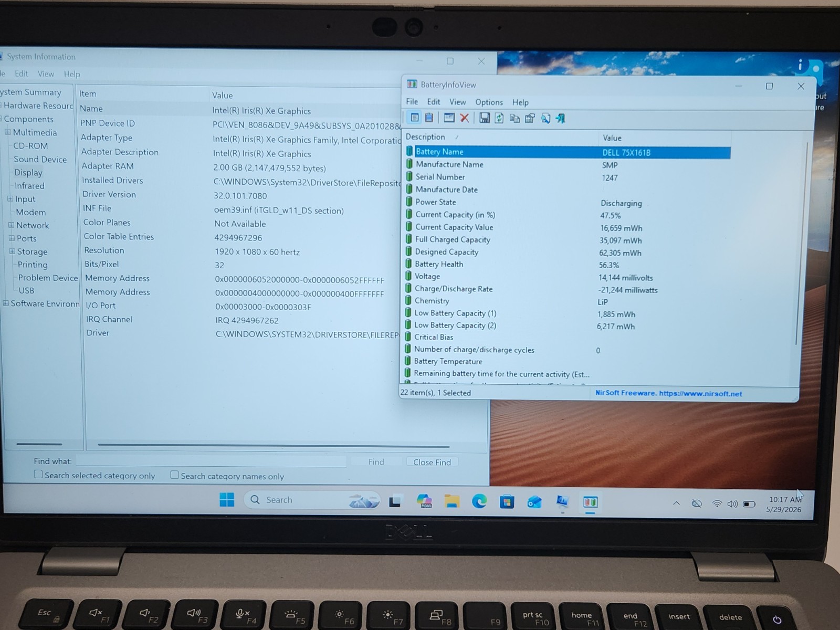The image size is (840, 630).
Task: Open View menu in System Information
Action: point(46,74)
